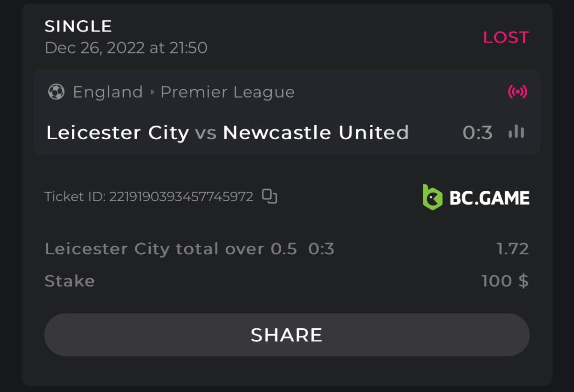Click the SINGLE bet type heading

78,26
